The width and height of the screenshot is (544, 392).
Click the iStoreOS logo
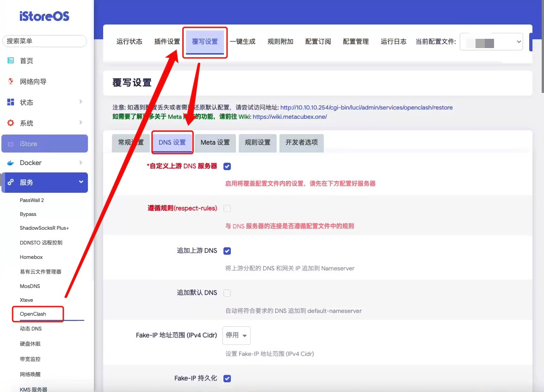pyautogui.click(x=44, y=16)
